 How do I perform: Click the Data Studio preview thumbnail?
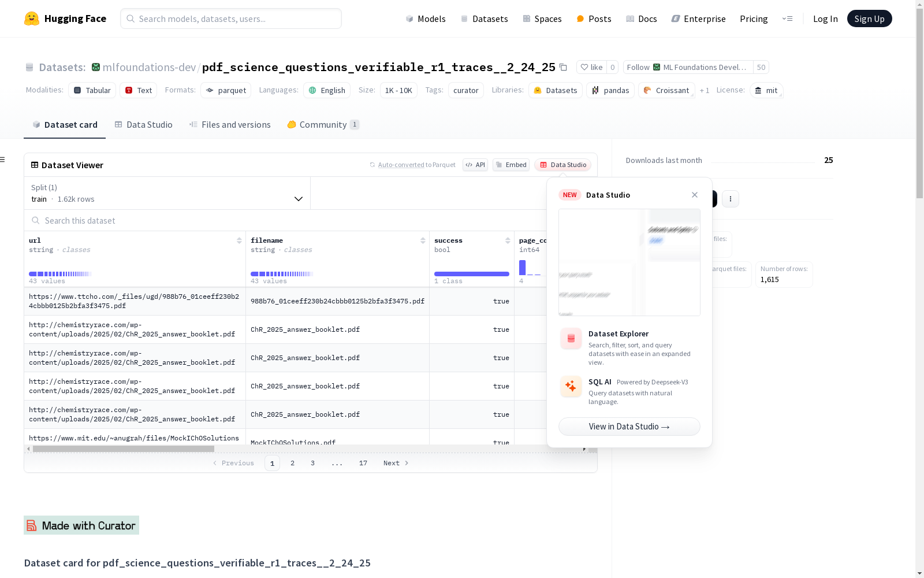click(x=629, y=262)
